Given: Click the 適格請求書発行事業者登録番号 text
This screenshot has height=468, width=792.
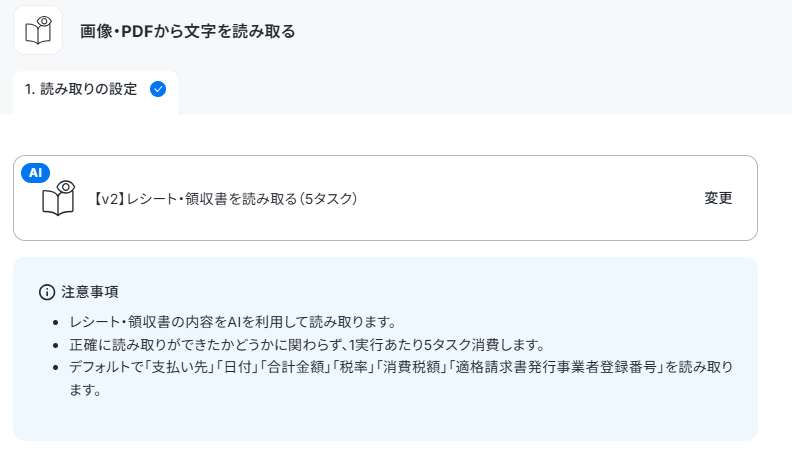Looking at the screenshot, I should coord(556,368).
